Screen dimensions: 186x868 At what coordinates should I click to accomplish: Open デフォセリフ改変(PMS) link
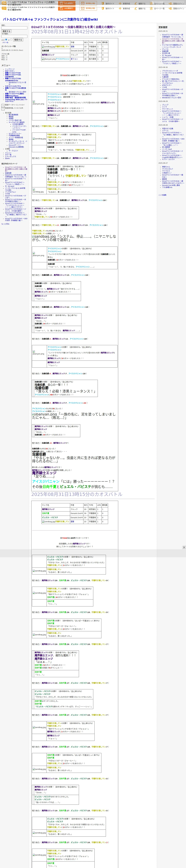pos(171,79)
